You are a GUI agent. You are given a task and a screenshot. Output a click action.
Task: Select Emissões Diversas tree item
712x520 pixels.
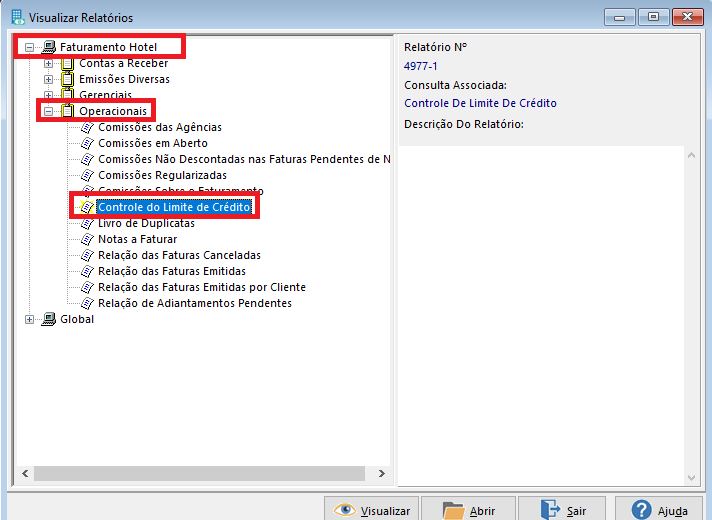click(x=124, y=79)
